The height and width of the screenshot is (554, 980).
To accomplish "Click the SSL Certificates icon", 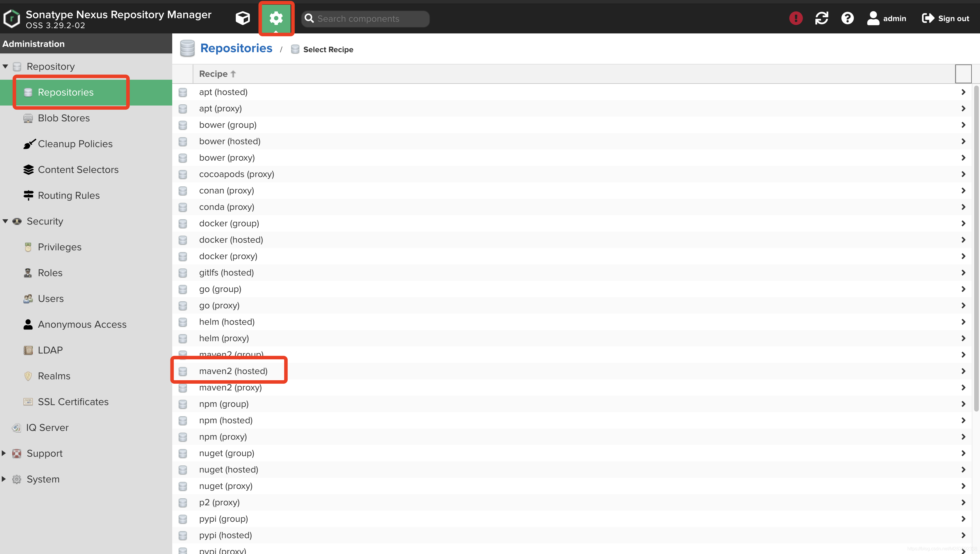I will coord(28,402).
